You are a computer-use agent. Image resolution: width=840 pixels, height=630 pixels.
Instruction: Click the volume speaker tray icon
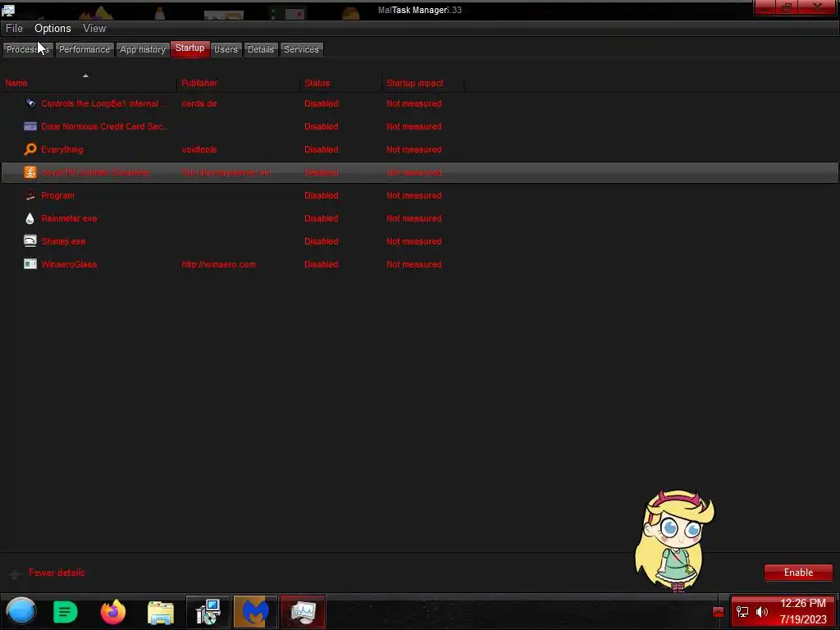coord(762,612)
